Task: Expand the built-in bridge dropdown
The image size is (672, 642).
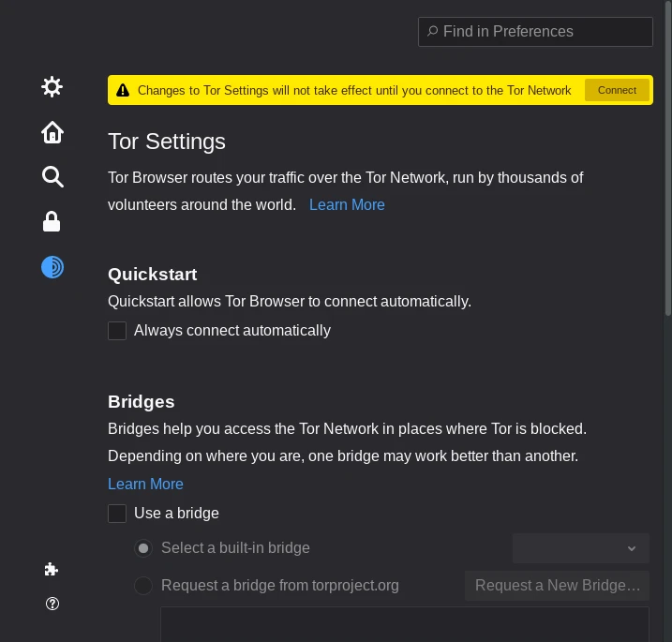Action: 580,548
